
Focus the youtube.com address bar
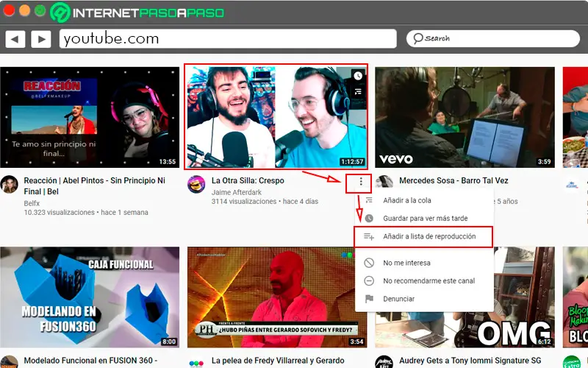tap(228, 39)
